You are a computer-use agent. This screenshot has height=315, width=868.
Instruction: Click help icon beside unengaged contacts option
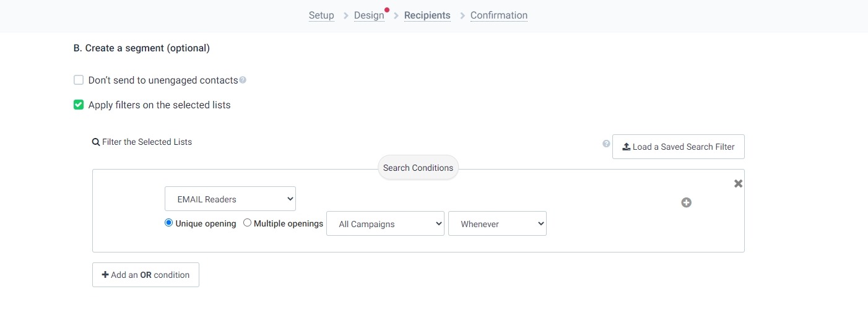point(243,80)
